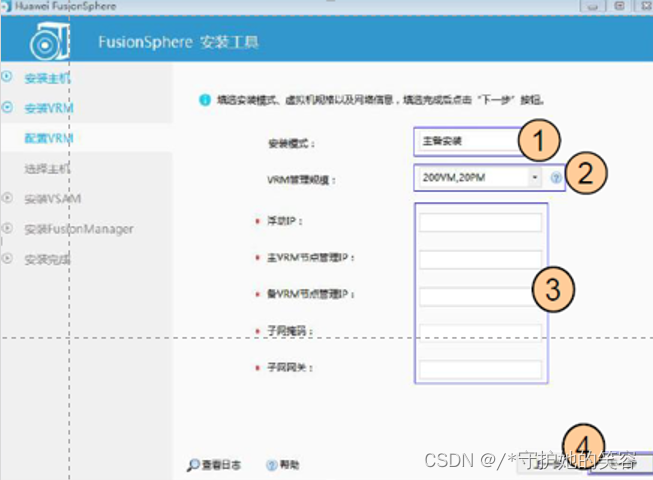Click the FusionSphere installer logo icon
This screenshot has height=480, width=653.
click(x=50, y=41)
